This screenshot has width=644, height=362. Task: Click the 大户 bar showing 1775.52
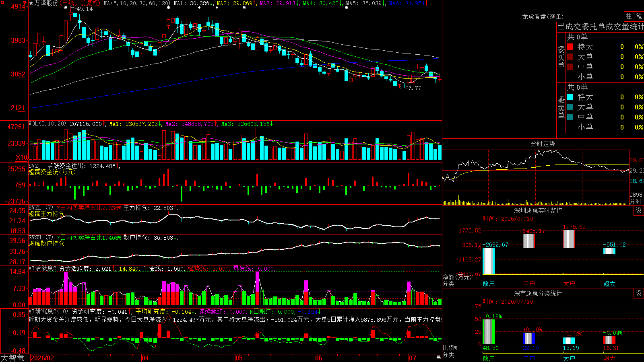click(569, 239)
